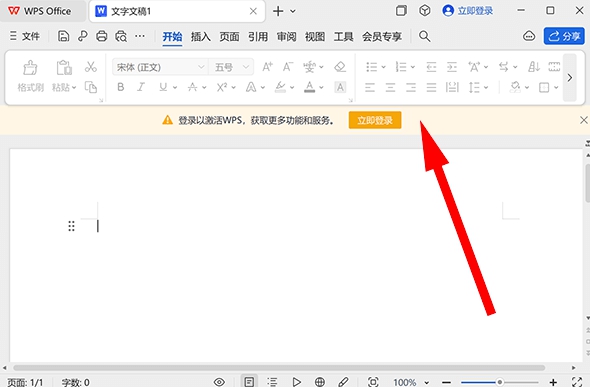590x387 pixels.
Task: Click the blue 分享 share button
Action: tap(564, 36)
